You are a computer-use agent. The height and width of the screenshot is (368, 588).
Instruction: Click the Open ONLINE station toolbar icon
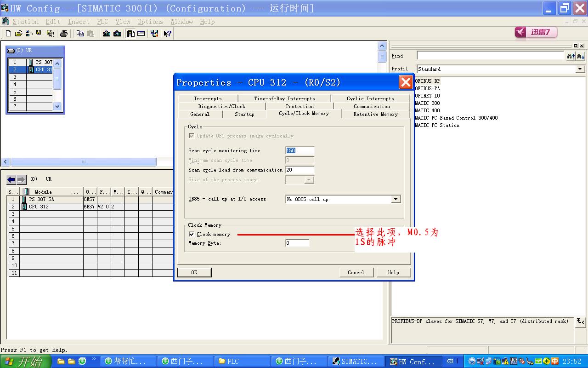(29, 34)
